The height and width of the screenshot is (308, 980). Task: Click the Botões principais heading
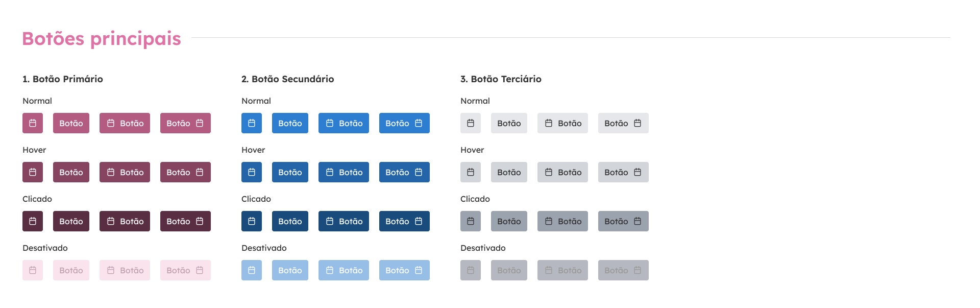pyautogui.click(x=102, y=39)
